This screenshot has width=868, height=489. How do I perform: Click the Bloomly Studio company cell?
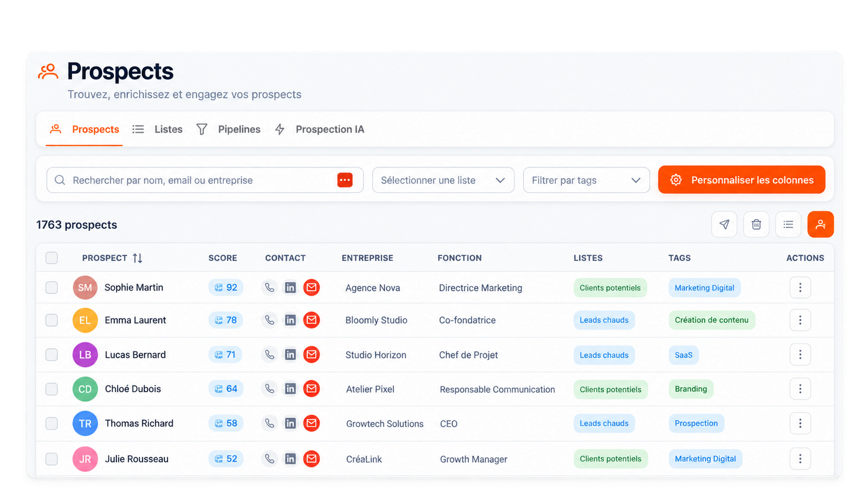click(376, 320)
